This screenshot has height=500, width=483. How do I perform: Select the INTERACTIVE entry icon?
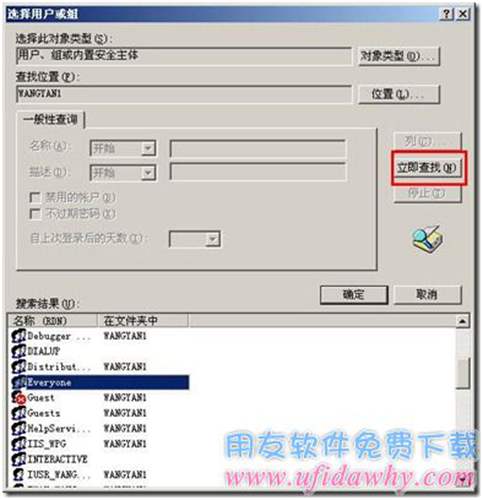[19, 459]
